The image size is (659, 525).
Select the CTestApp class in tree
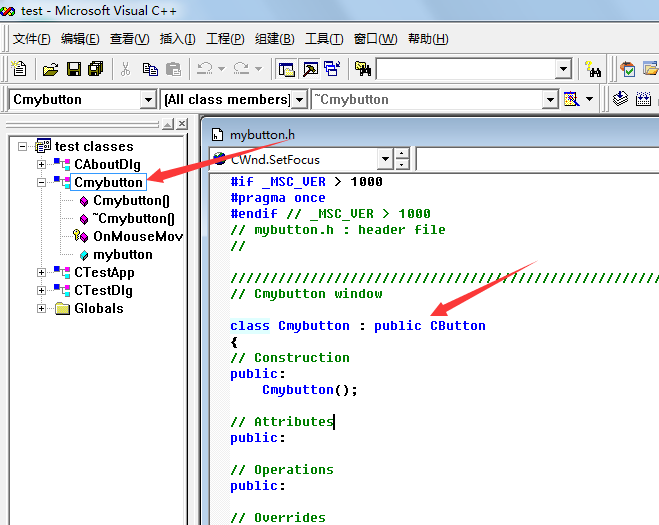pos(104,272)
